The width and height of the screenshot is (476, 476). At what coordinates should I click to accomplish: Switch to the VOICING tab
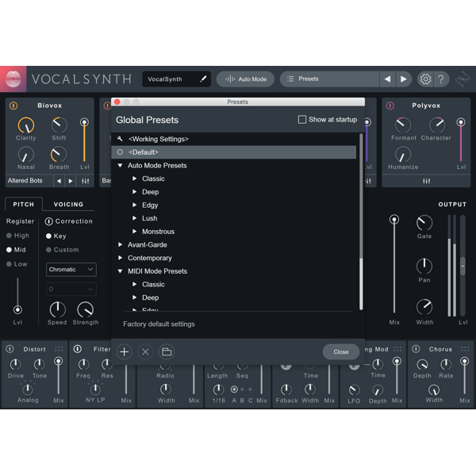[68, 205]
